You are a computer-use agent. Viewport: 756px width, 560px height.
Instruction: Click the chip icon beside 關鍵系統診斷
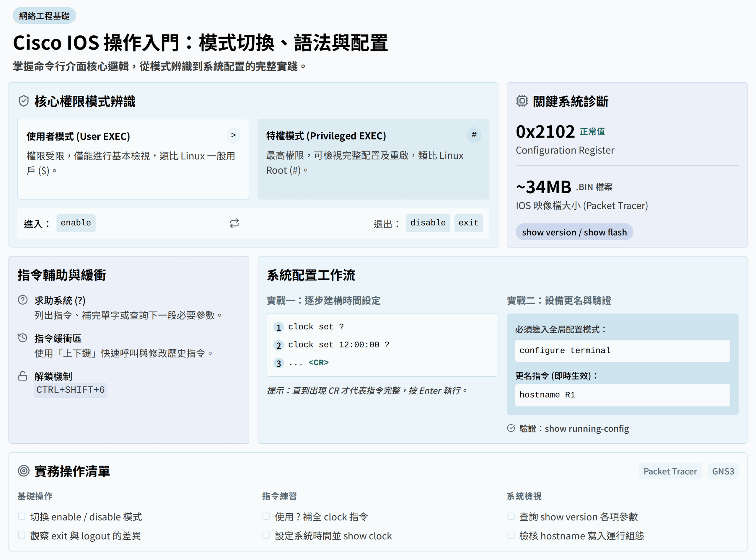coord(522,101)
